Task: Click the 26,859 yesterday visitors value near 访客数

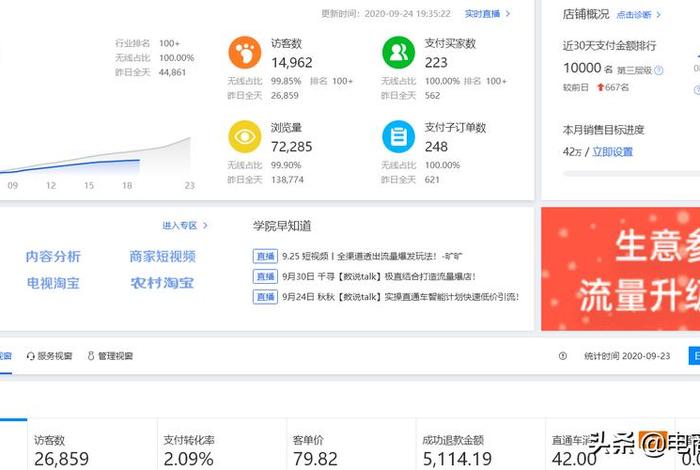Action: click(x=284, y=96)
